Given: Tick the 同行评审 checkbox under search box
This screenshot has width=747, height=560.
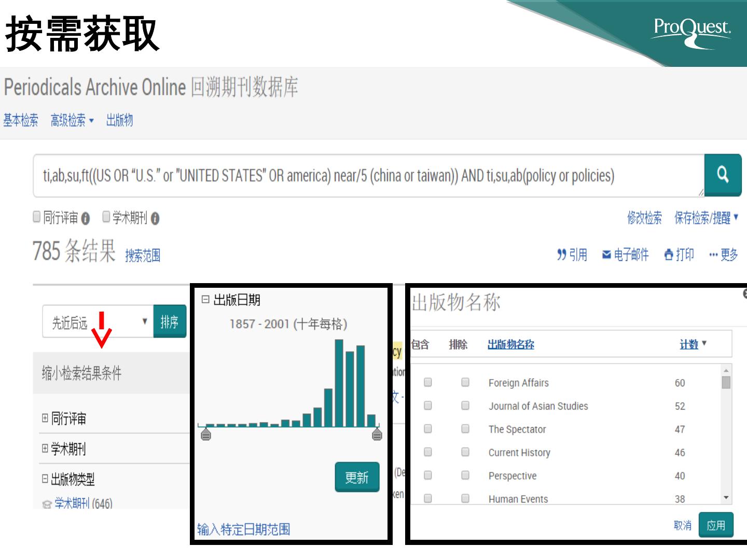Looking at the screenshot, I should tap(37, 216).
